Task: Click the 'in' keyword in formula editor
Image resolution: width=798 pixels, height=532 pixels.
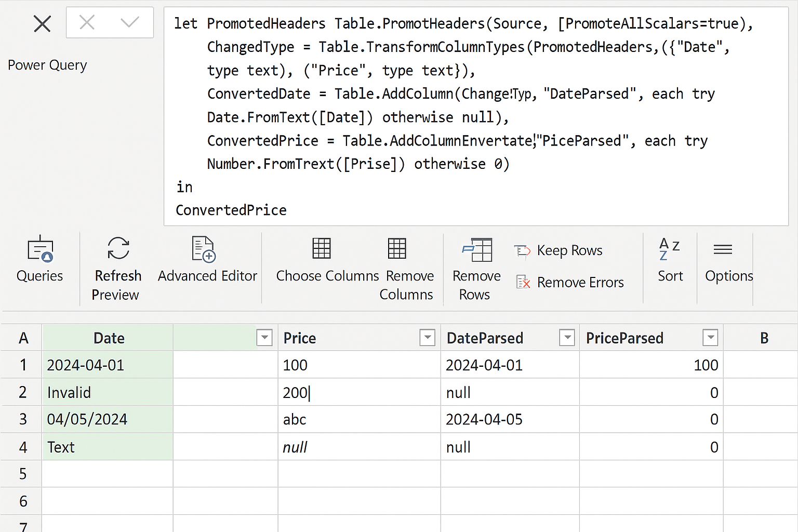Action: pos(184,187)
